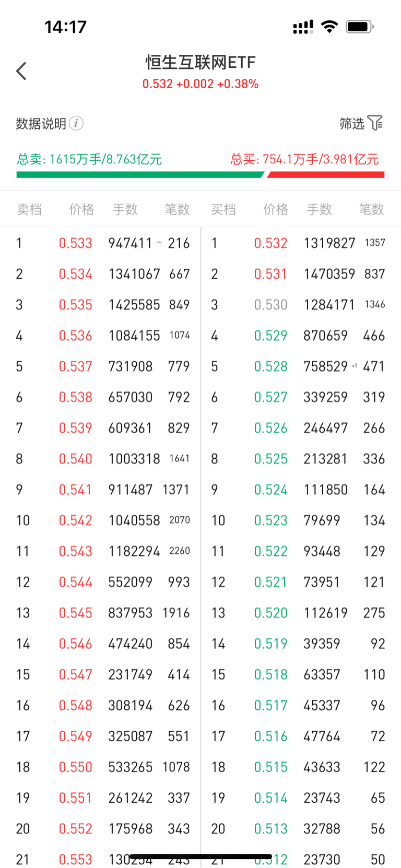
Task: Check the Wi-Fi status icon
Action: point(329,27)
